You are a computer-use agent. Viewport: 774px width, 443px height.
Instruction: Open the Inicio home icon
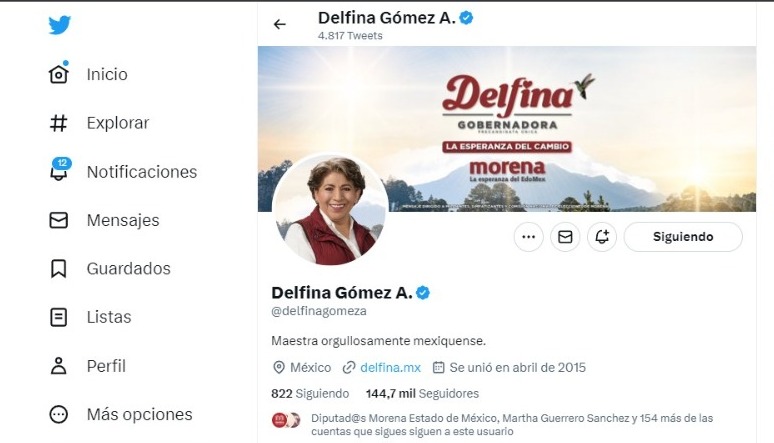coord(59,74)
